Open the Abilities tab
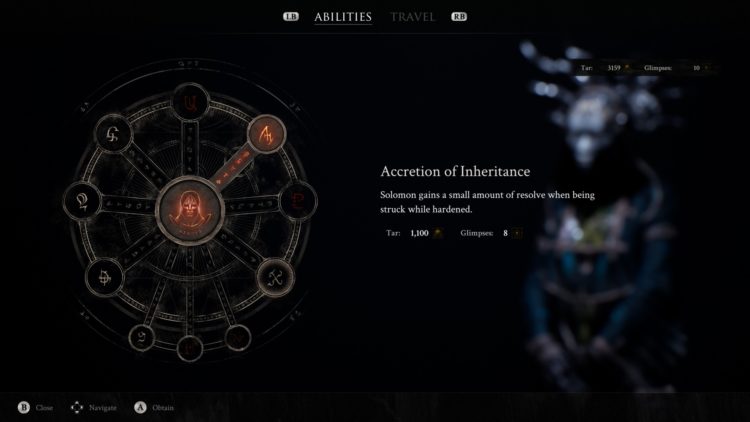This screenshot has width=750, height=422. tap(343, 17)
